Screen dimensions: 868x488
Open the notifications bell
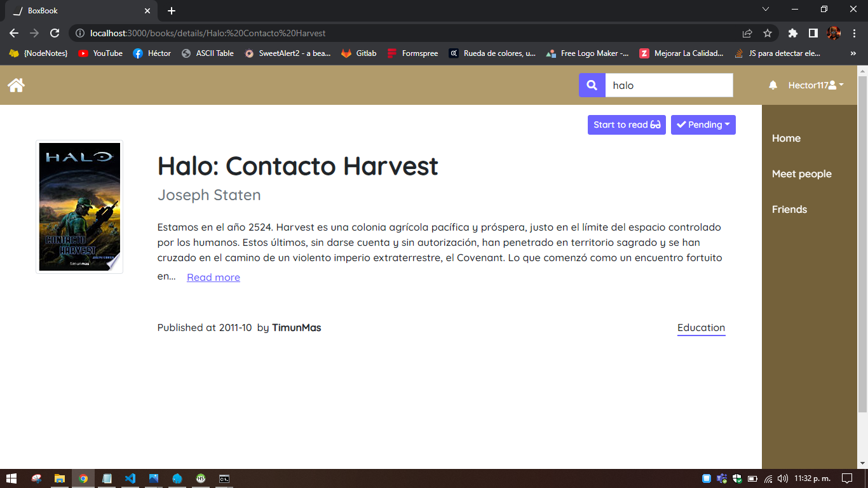click(x=773, y=85)
